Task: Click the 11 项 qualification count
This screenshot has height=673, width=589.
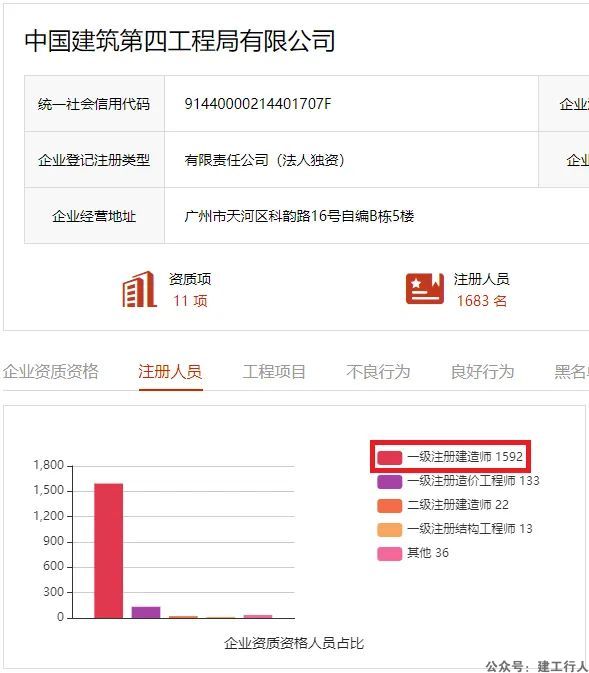Action: point(190,301)
